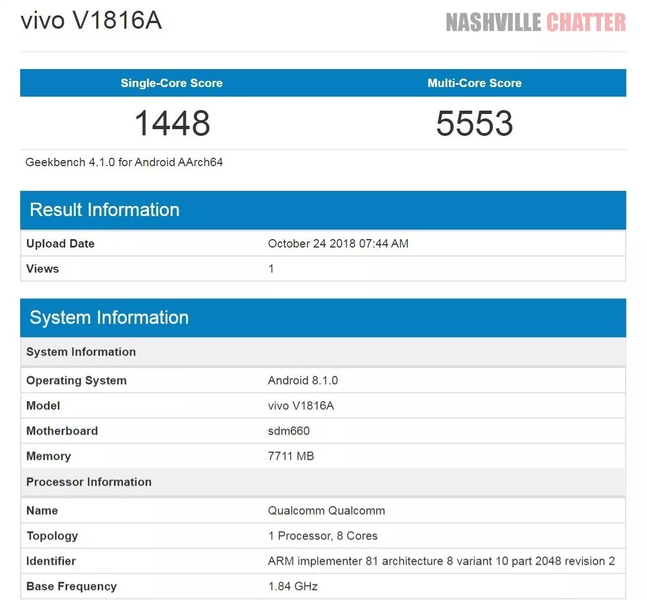Click 'Geekbench 4.1.0 for Android AArch64' text
Screen dimensions: 647x600
(124, 162)
